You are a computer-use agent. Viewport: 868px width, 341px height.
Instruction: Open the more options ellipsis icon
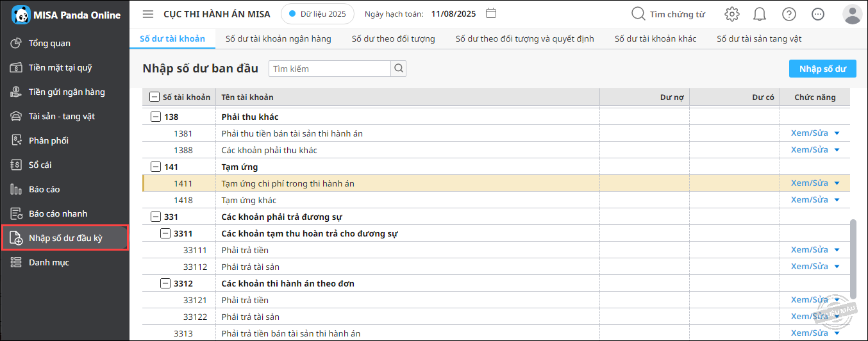pyautogui.click(x=817, y=14)
